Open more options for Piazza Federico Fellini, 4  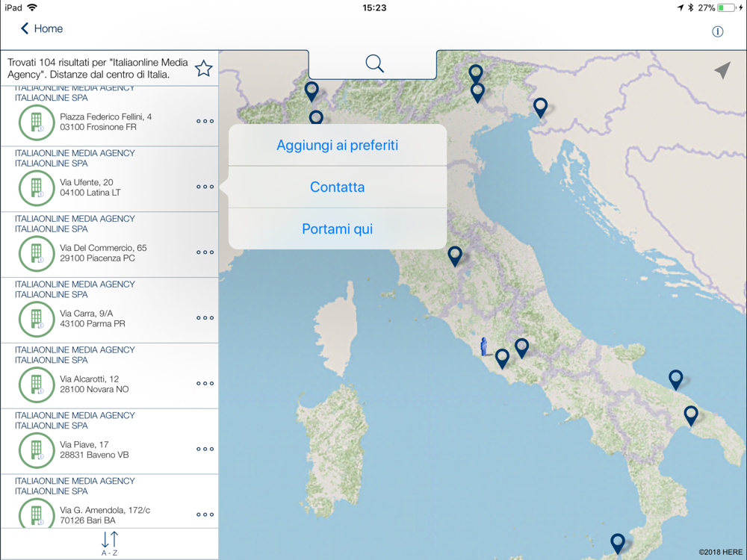coord(205,122)
